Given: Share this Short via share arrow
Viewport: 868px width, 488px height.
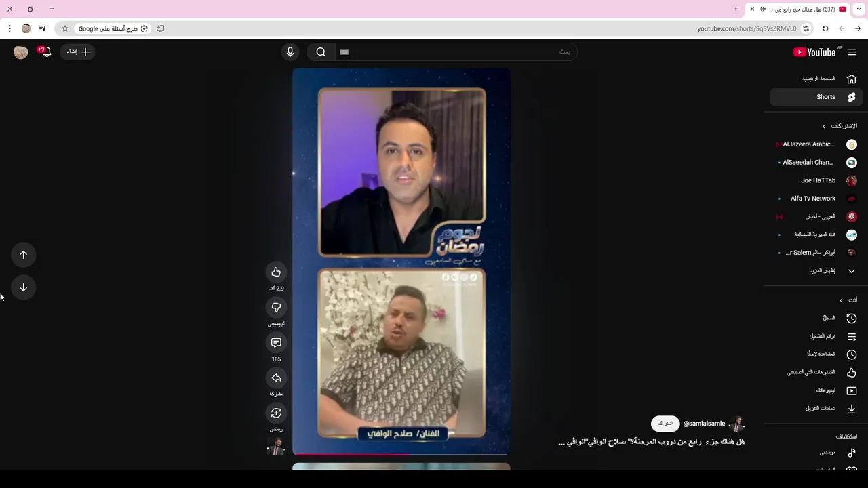Looking at the screenshot, I should click(x=276, y=378).
